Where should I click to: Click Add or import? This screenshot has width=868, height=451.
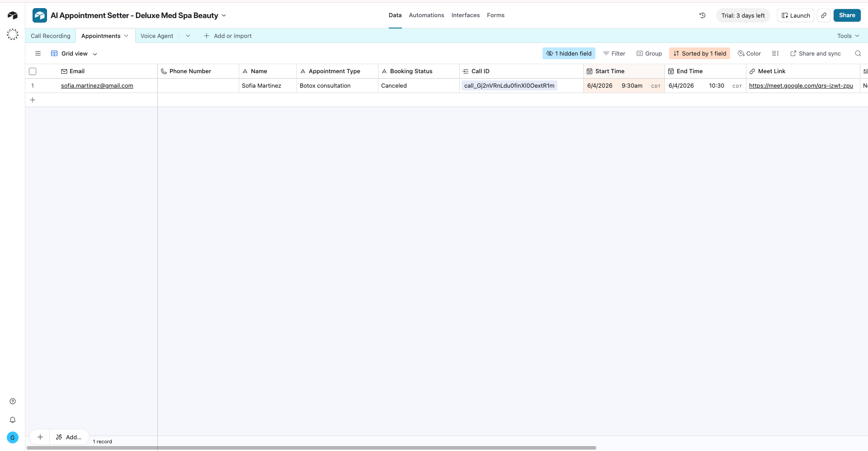(227, 36)
